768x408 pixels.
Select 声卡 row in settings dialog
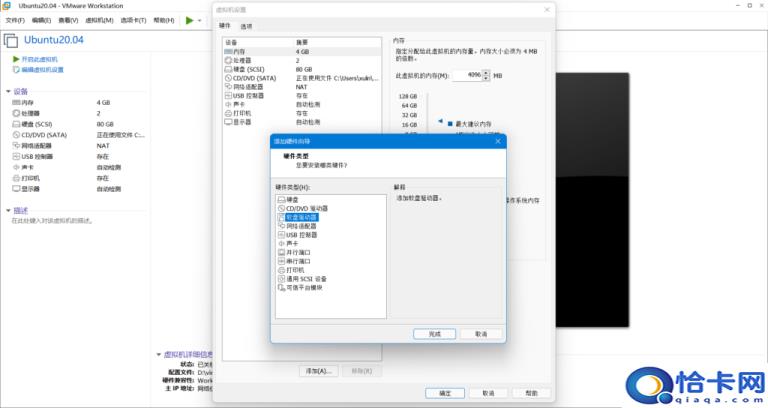pos(302,105)
